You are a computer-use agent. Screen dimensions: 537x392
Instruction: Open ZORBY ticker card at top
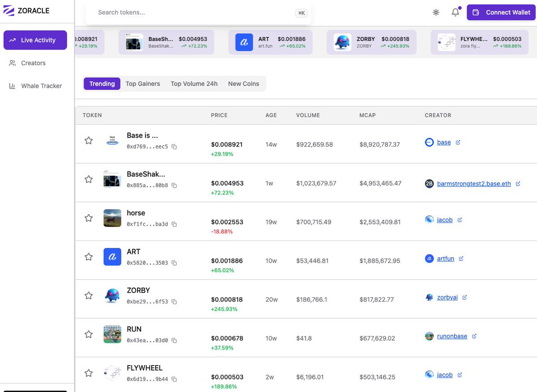click(371, 42)
